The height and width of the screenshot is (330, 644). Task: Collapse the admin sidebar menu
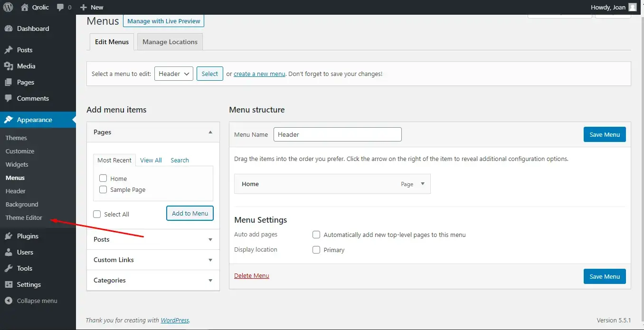click(37, 301)
